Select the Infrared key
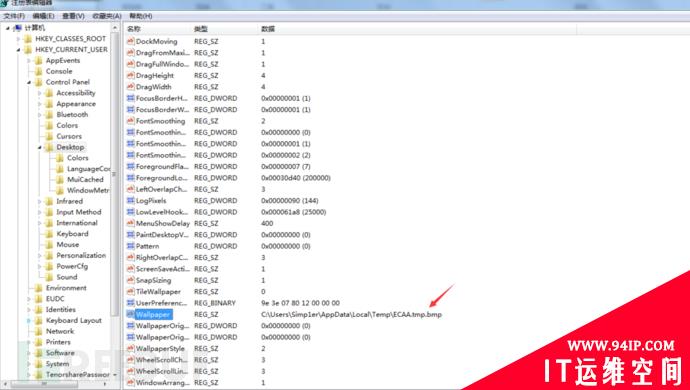Image resolution: width=690 pixels, height=390 pixels. pos(70,201)
